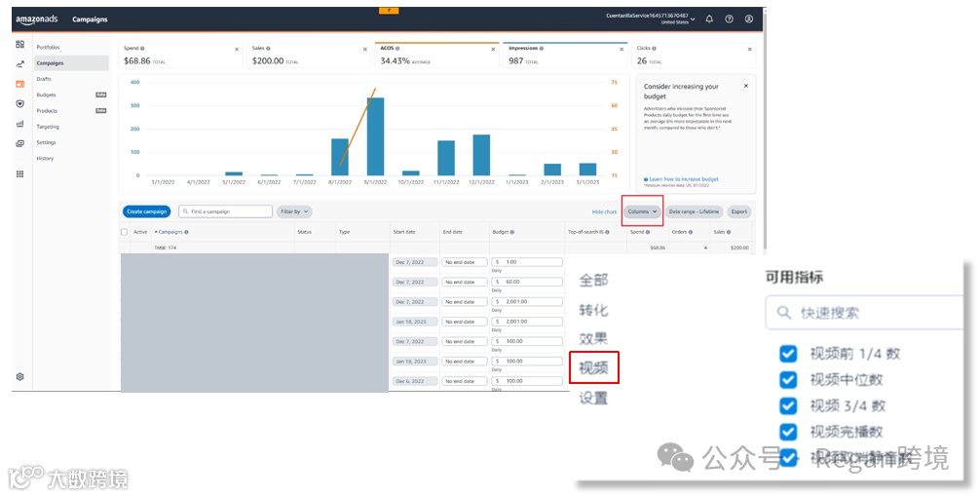Click the info icon next to Spend metric card

pos(142,48)
